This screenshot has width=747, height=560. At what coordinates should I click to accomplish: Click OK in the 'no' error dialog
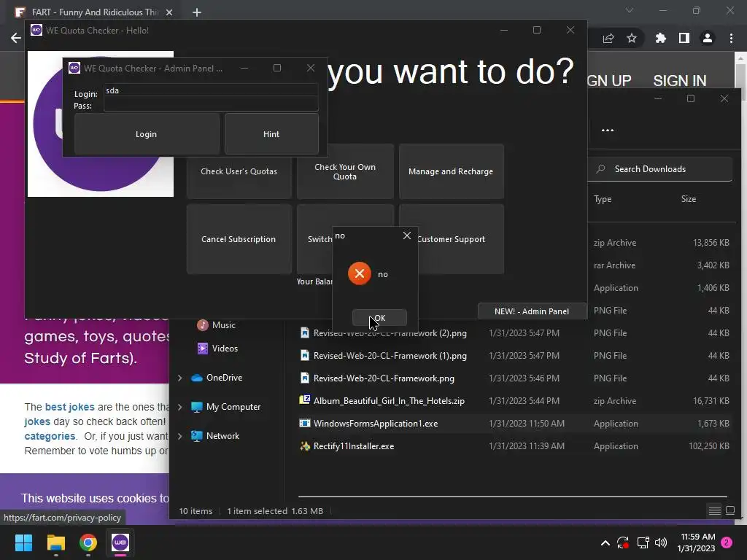tap(379, 318)
